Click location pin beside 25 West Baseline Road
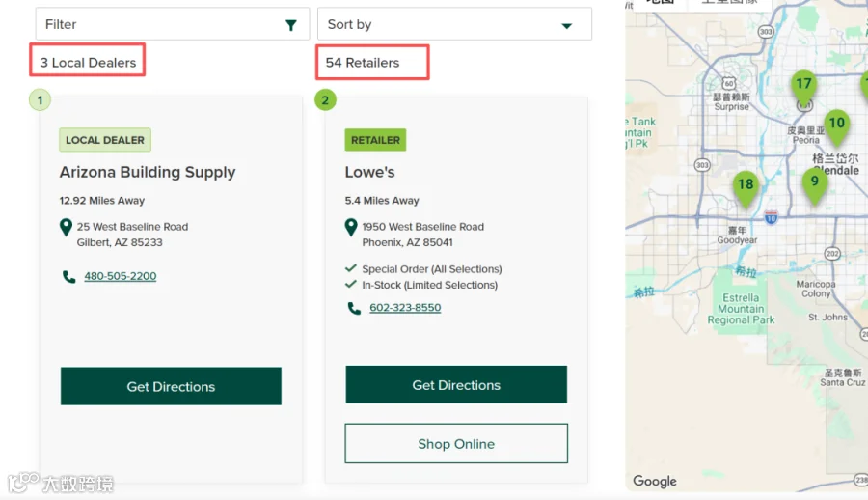This screenshot has height=500, width=868. (66, 227)
